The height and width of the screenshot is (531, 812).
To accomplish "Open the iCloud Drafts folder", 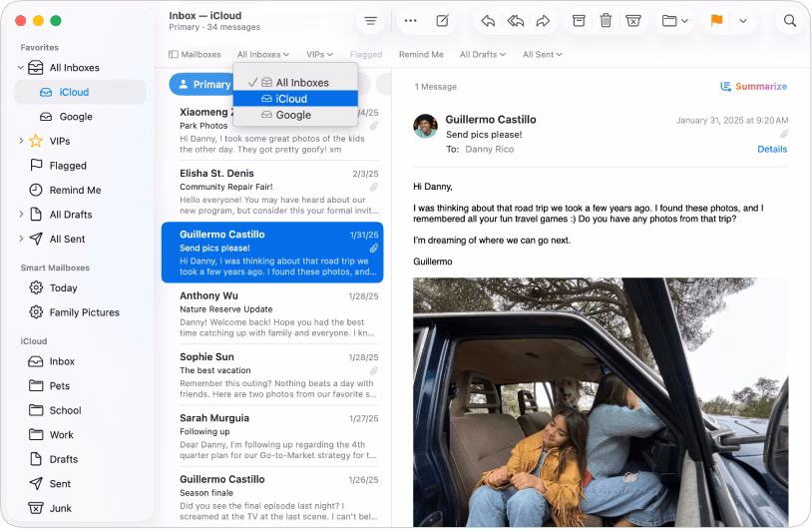I will (80, 459).
